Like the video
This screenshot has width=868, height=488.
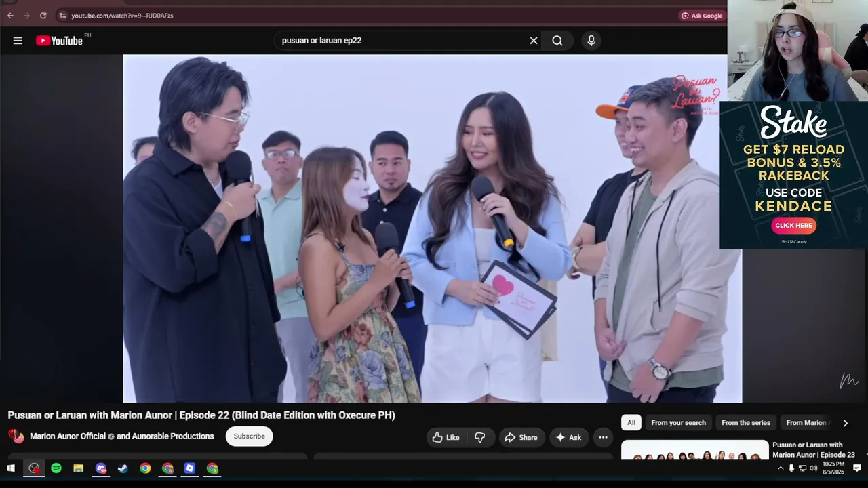[446, 437]
